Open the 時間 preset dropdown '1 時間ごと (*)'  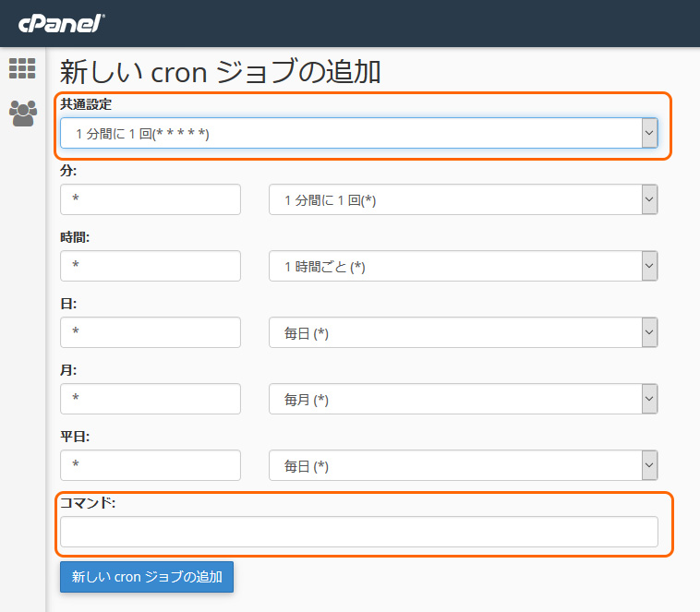(463, 266)
